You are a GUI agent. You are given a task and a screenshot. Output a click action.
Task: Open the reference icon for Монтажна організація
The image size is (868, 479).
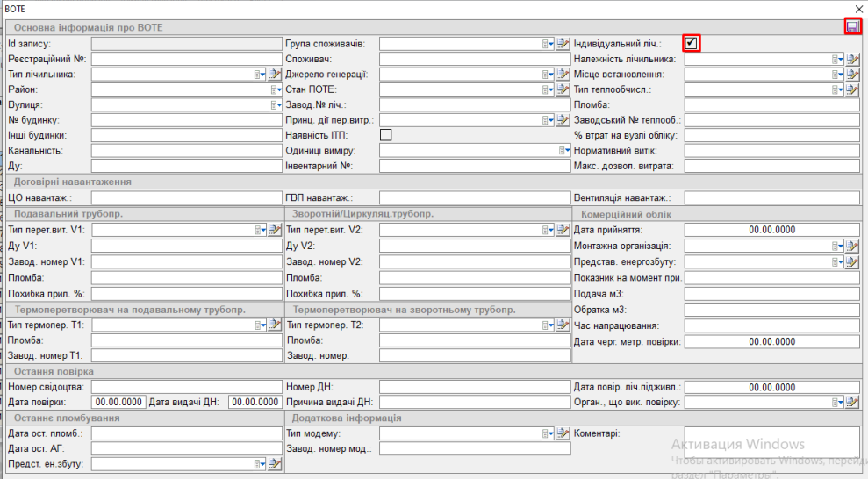(x=852, y=246)
